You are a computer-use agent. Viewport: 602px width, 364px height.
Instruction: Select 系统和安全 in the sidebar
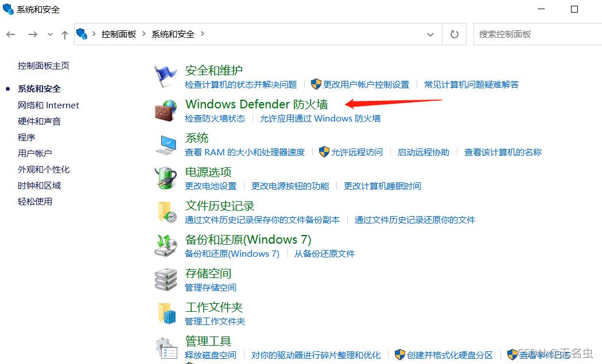pyautogui.click(x=39, y=89)
